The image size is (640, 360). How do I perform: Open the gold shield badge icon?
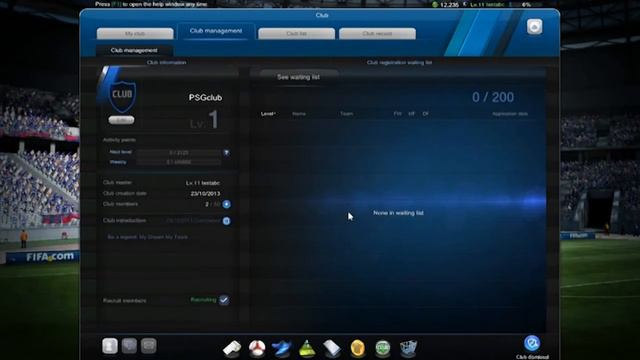click(x=358, y=349)
